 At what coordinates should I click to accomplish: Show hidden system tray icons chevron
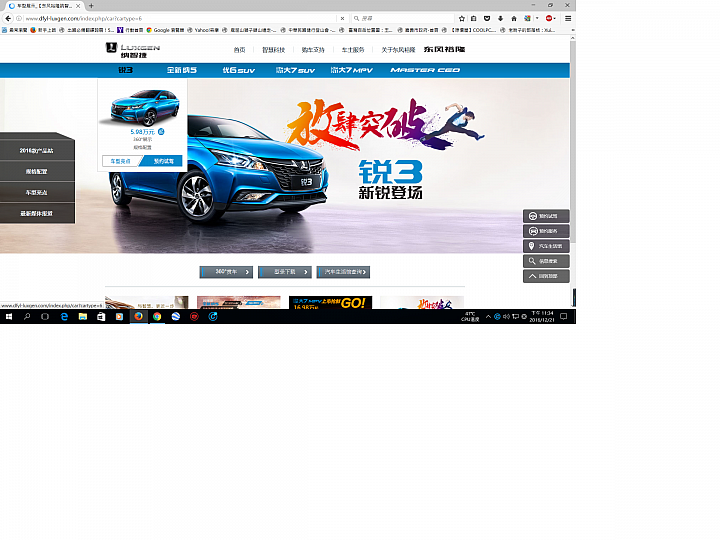tap(488, 316)
